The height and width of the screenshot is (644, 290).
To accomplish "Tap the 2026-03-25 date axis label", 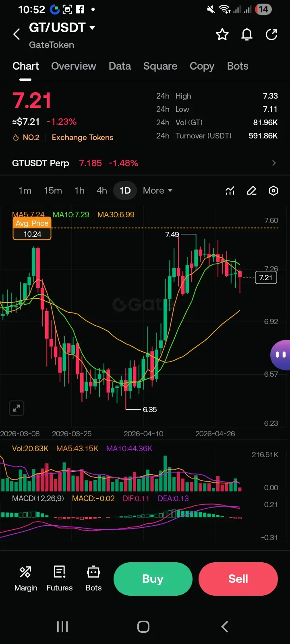I will [x=72, y=433].
